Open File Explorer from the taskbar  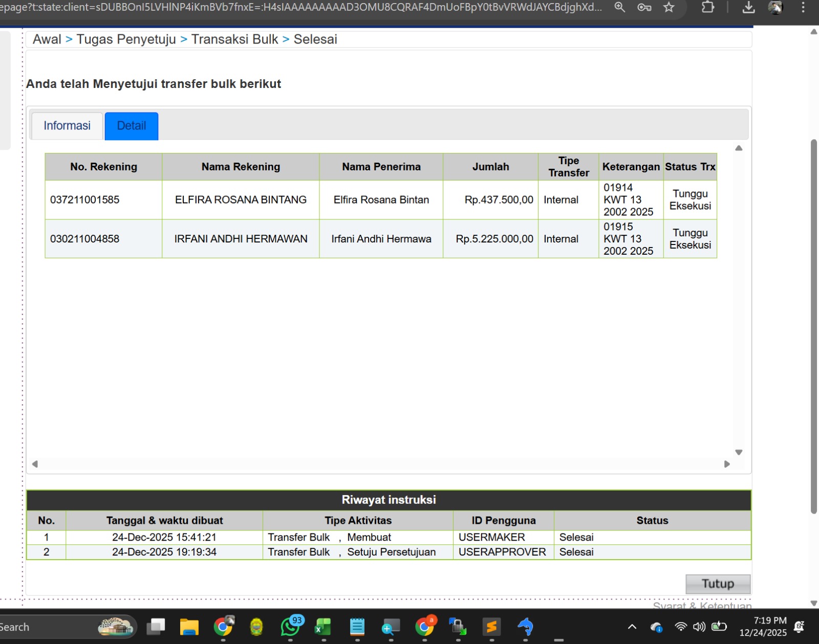coord(189,627)
